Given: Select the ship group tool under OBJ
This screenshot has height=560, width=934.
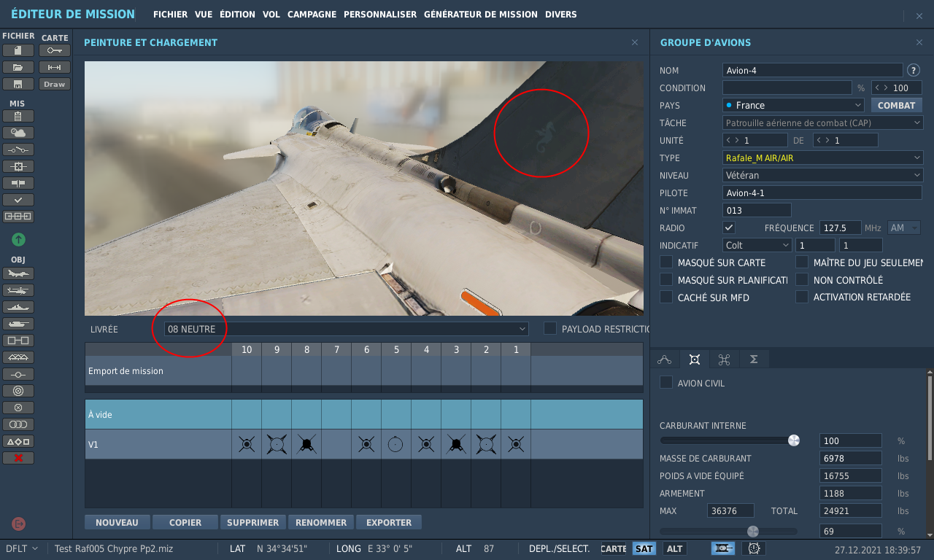Looking at the screenshot, I should click(18, 307).
